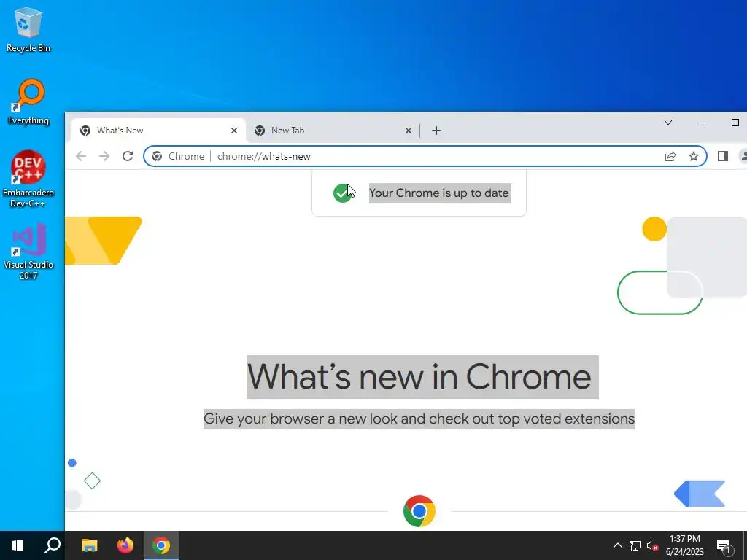Viewport: 747px width, 560px height.
Task: Open Embarcadero Dev-C++ desktop shortcut
Action: point(28,179)
